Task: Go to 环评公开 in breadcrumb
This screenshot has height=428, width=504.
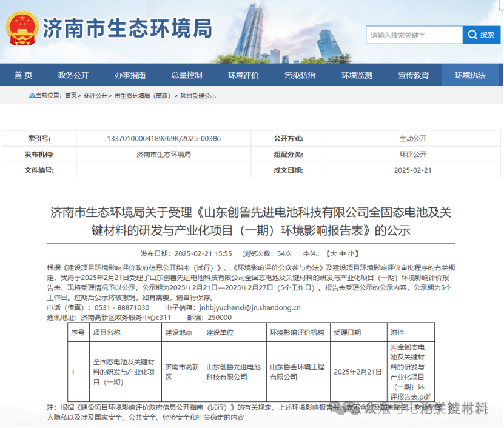Action: (x=96, y=95)
